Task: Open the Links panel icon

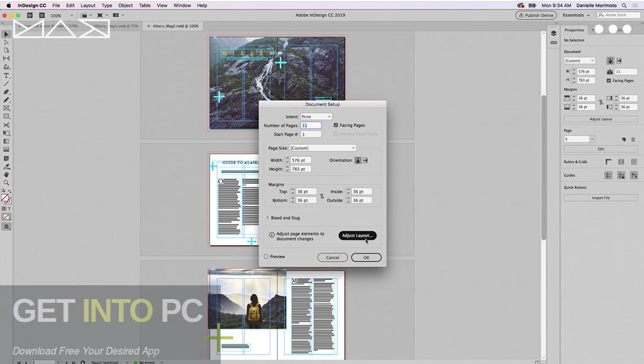Action: click(553, 42)
